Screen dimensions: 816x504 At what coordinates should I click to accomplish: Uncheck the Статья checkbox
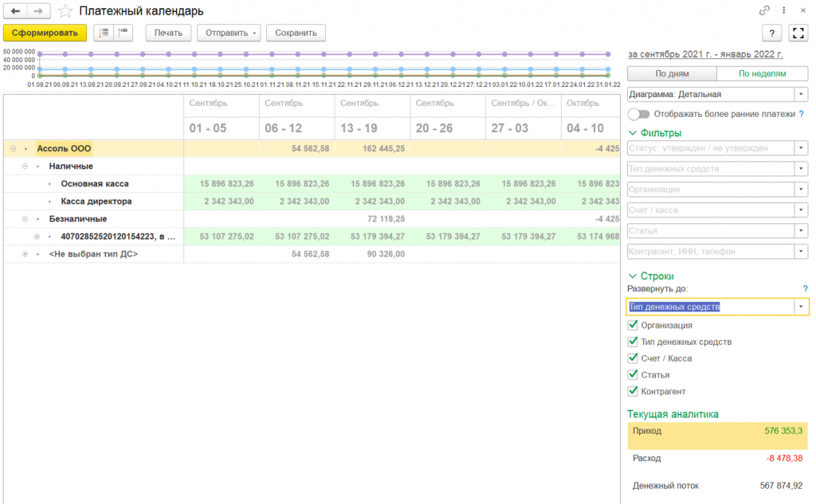pyautogui.click(x=633, y=374)
